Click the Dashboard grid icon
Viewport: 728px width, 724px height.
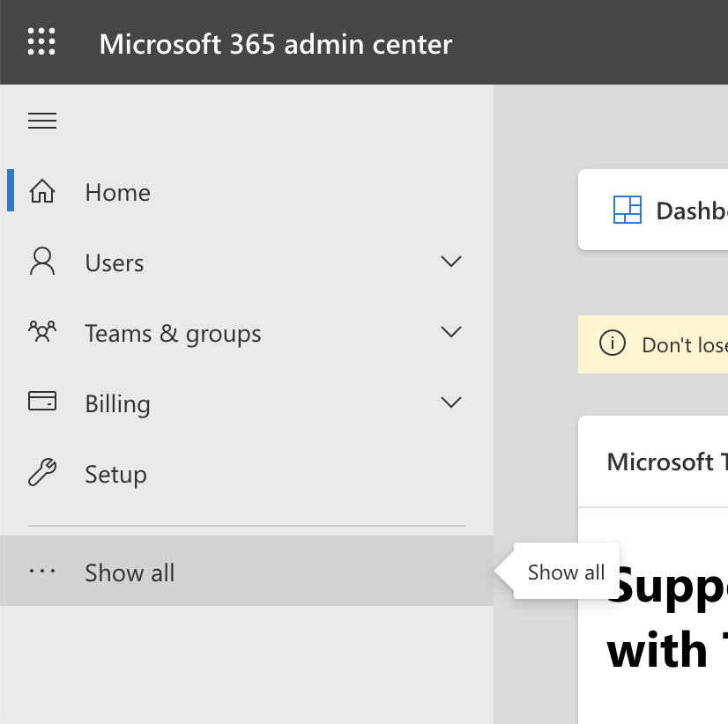(628, 210)
